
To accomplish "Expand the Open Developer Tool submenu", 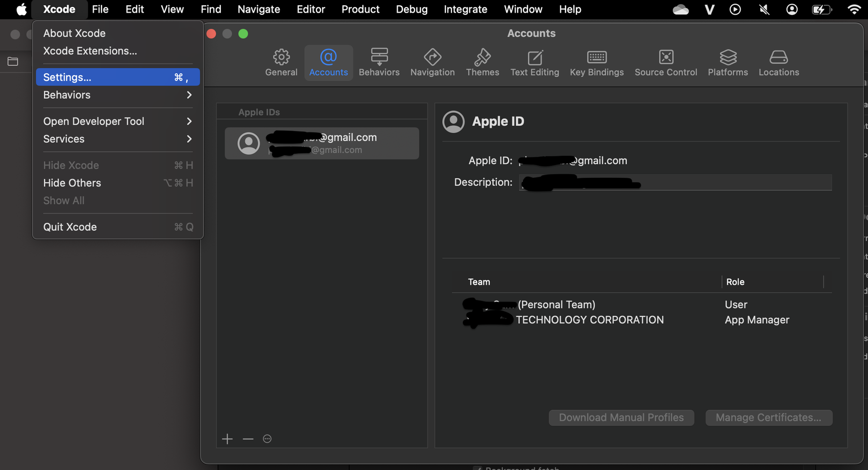I will (x=118, y=121).
